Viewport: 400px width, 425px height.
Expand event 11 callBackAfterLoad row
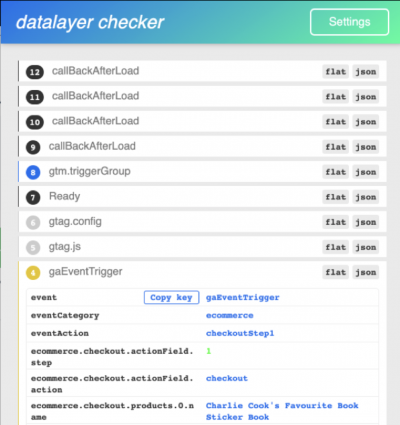click(202, 96)
